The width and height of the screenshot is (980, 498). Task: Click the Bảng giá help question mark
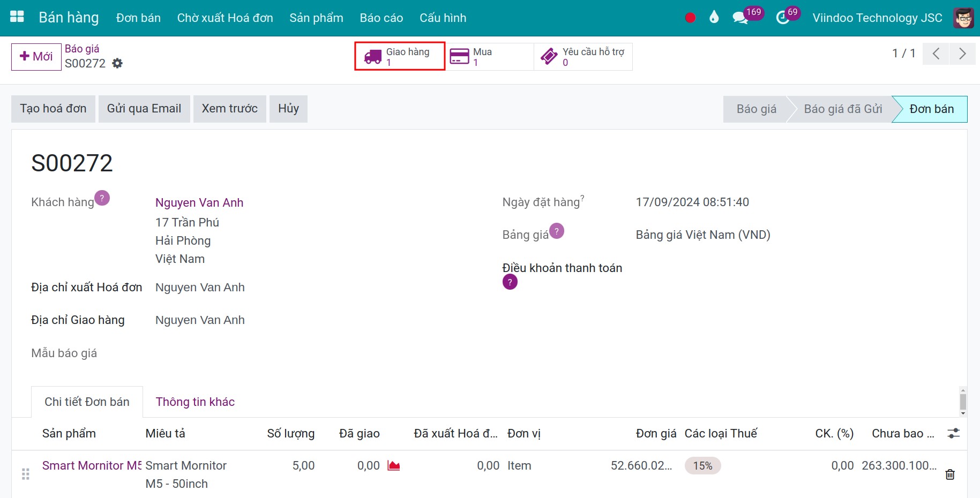pos(557,231)
